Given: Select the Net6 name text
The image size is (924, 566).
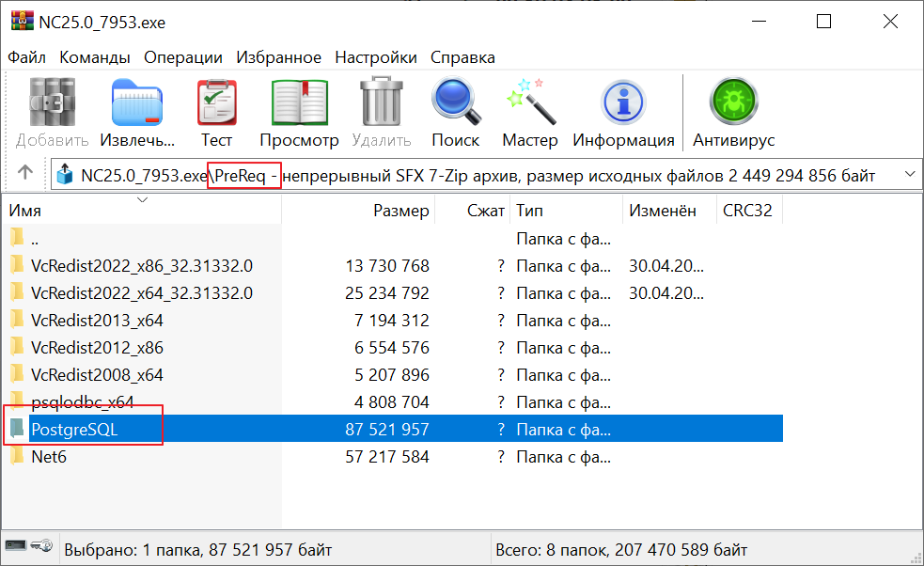Looking at the screenshot, I should coord(49,456).
